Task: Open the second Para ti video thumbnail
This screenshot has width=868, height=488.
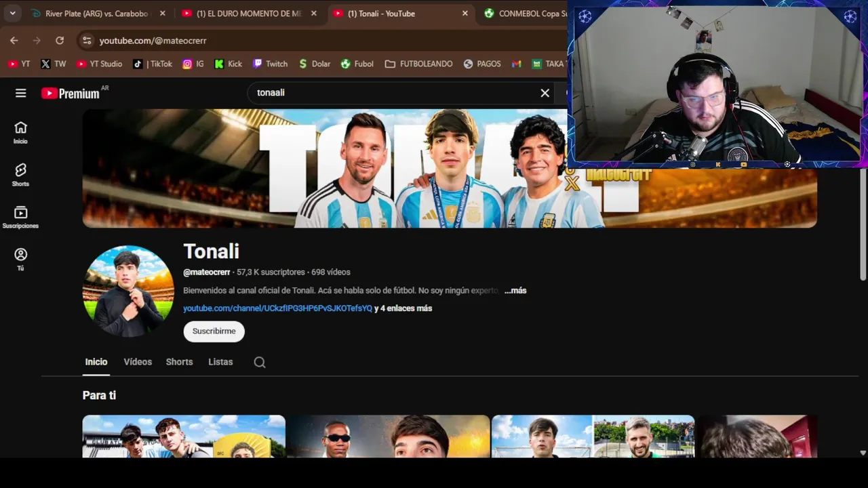Action: coord(388,436)
